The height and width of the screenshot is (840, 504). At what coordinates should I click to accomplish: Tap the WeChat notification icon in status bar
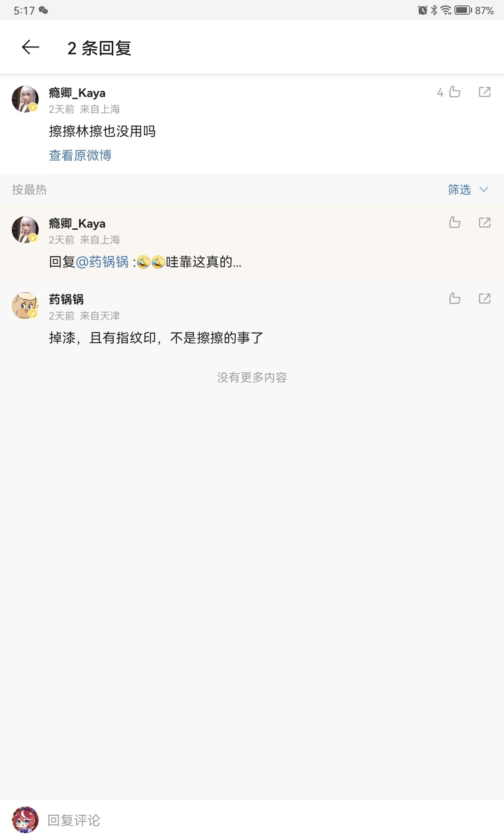[43, 10]
